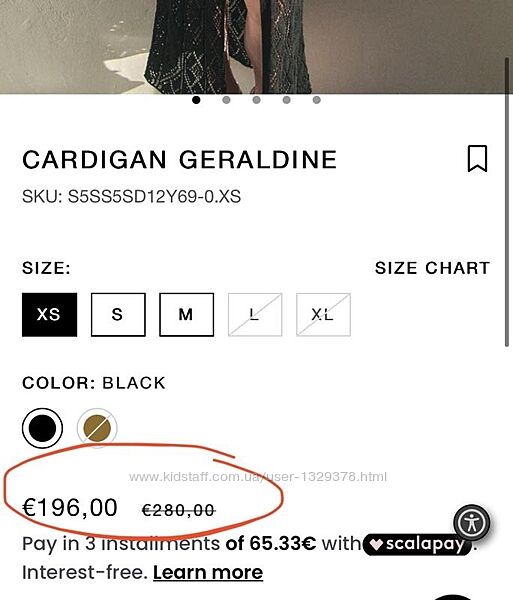Viewport: 513px width, 600px height.
Task: Click the page scrollbar on right
Action: 507,202
